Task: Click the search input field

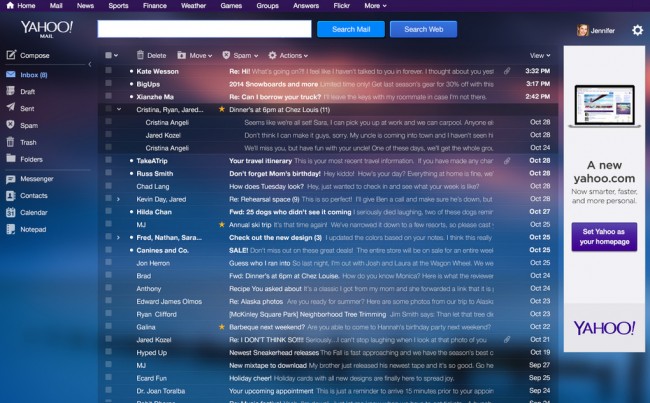Action: click(204, 29)
